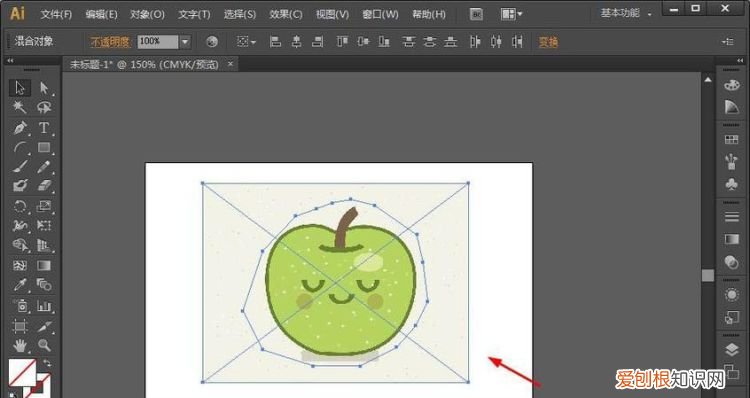Viewport: 750px width, 398px height.
Task: Click the 变换 transform link
Action: 549,42
